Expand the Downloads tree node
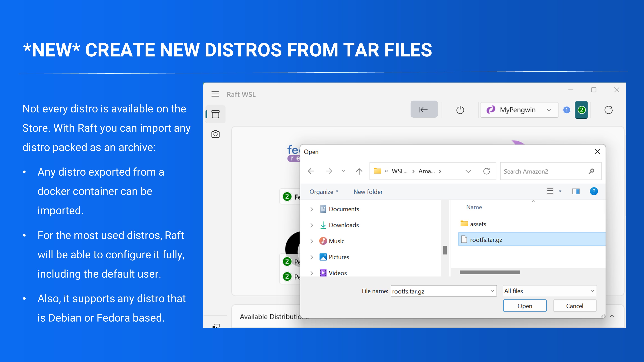Image resolution: width=644 pixels, height=362 pixels. pyautogui.click(x=312, y=225)
